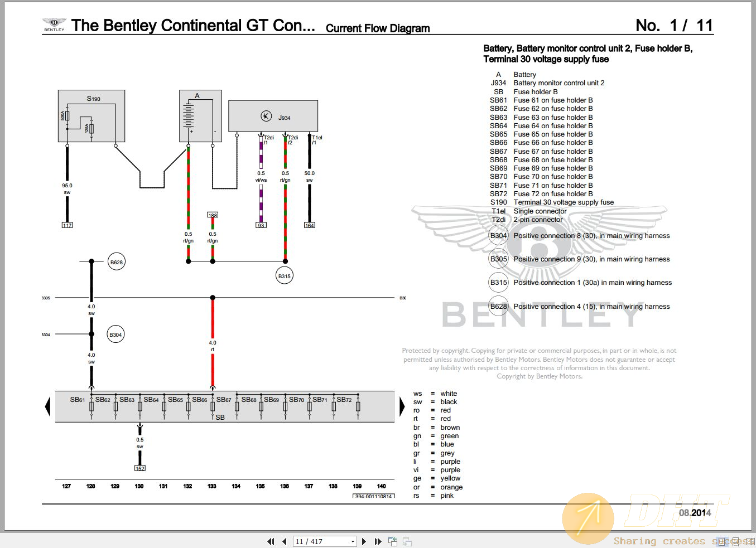Click the B315 circle in the legend
Screen dimensions: 756x548
(x=498, y=283)
